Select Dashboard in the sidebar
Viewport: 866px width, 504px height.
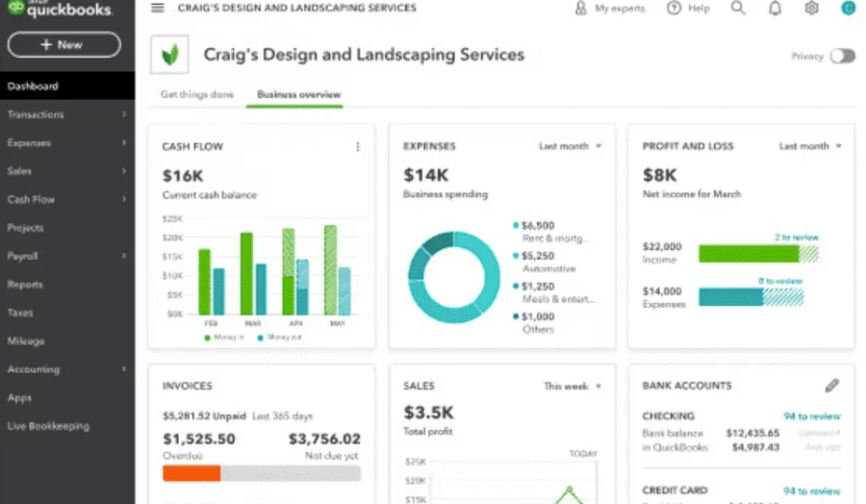click(67, 87)
